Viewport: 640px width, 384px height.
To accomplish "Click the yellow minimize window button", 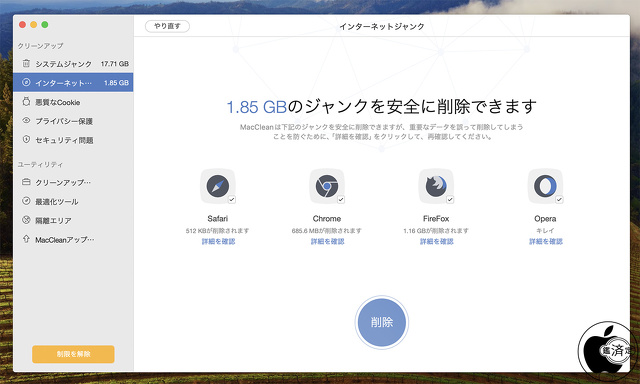I will click(x=33, y=25).
